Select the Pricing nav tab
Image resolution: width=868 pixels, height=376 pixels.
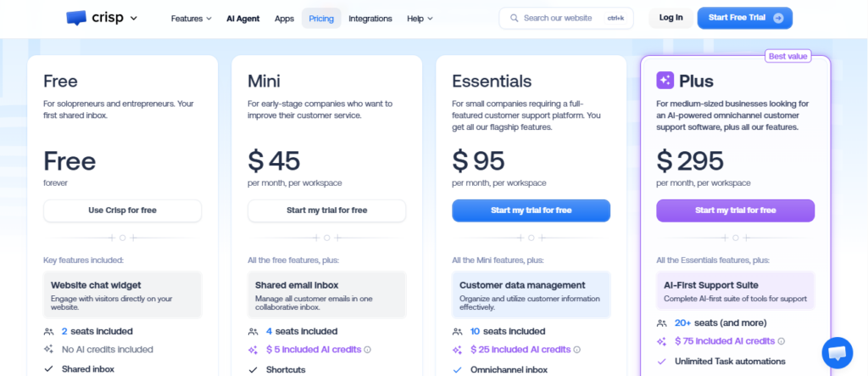click(x=321, y=19)
